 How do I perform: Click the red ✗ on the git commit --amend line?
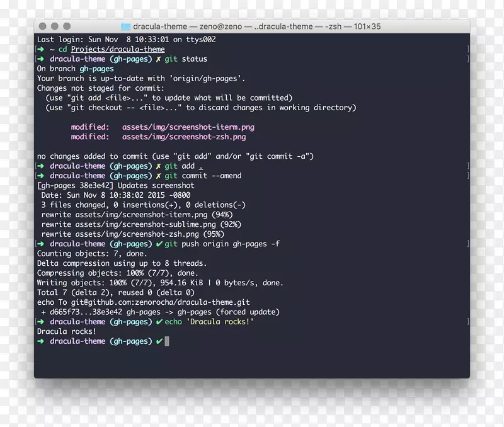coord(160,176)
